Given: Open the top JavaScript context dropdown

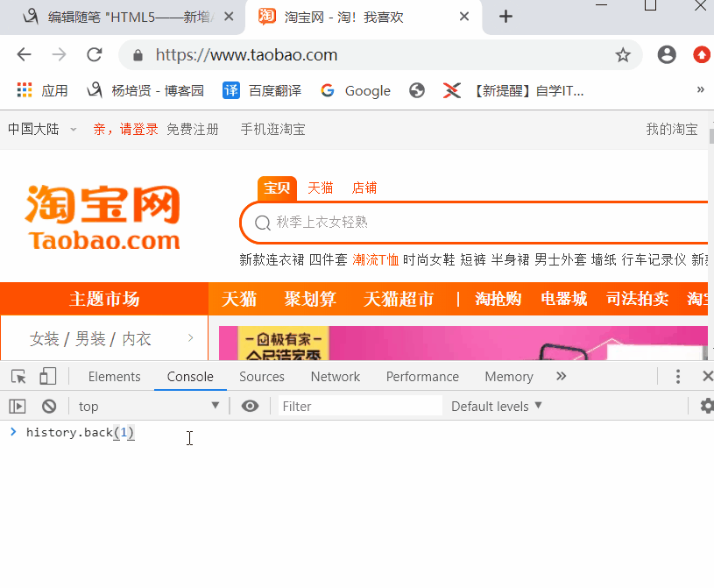Looking at the screenshot, I should click(149, 406).
